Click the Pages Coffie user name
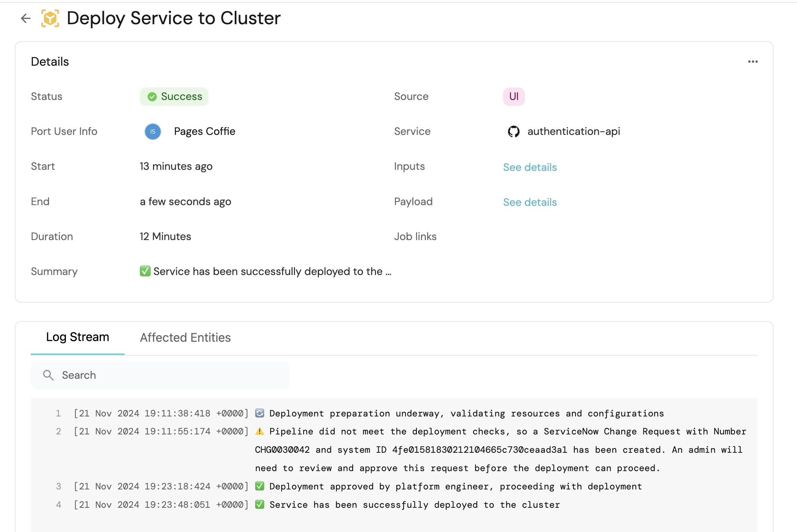797x532 pixels. 204,131
